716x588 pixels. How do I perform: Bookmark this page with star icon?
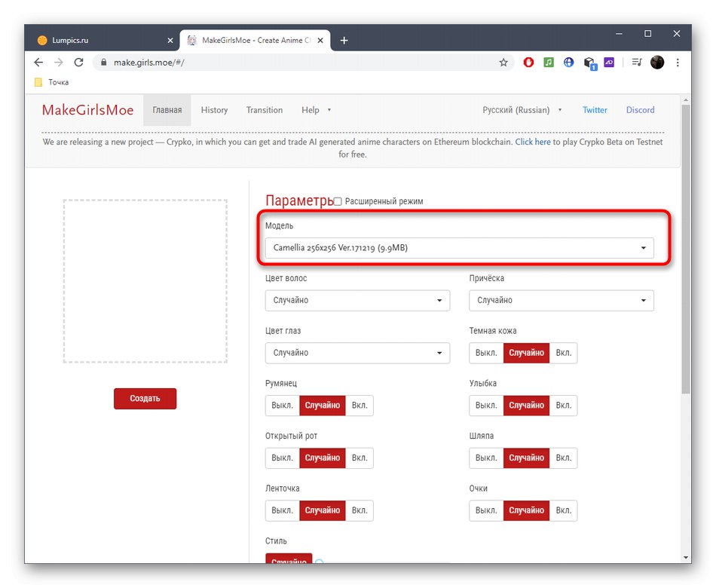(503, 63)
